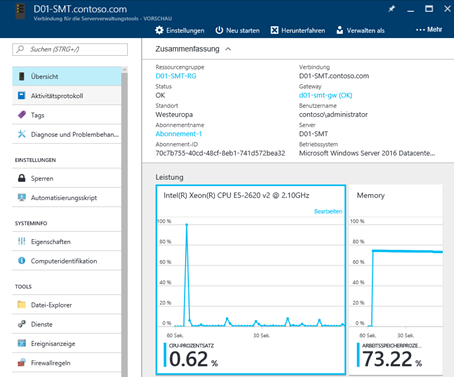
Task: Focus the Suchen search field
Action: tap(70, 49)
